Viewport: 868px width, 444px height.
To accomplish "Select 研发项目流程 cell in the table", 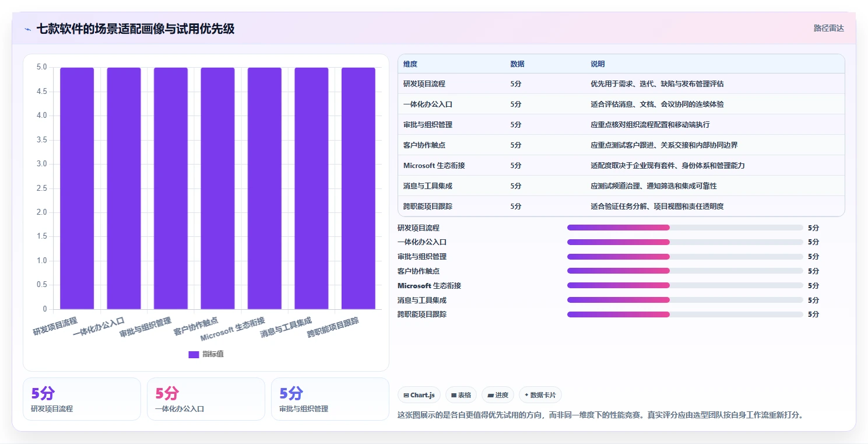I will (424, 84).
